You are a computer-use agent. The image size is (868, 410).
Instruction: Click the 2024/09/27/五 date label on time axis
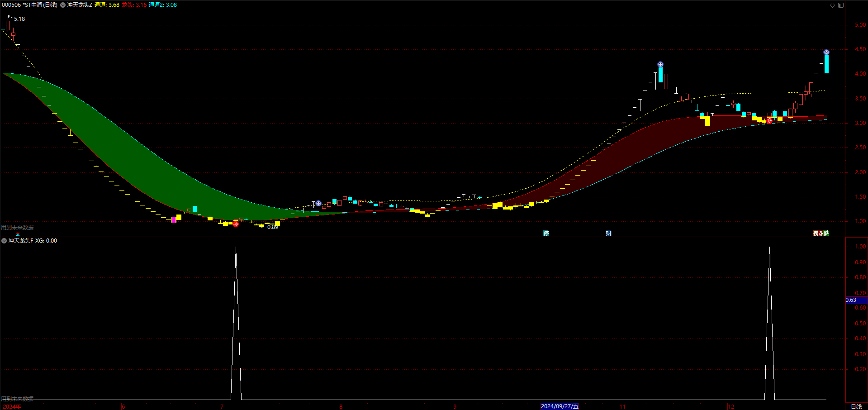(560, 406)
